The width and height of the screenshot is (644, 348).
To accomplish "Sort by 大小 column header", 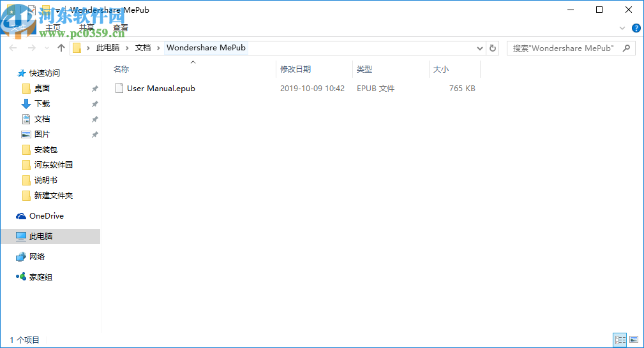I will [x=440, y=69].
